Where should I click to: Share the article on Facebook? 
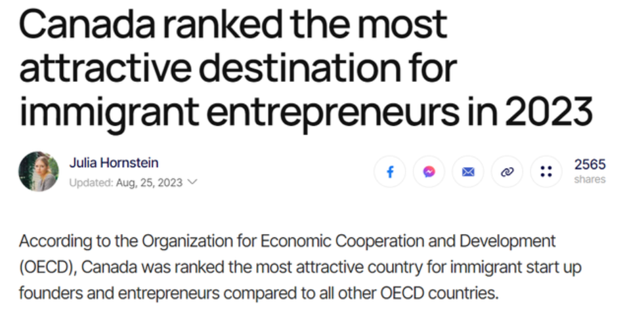click(390, 172)
